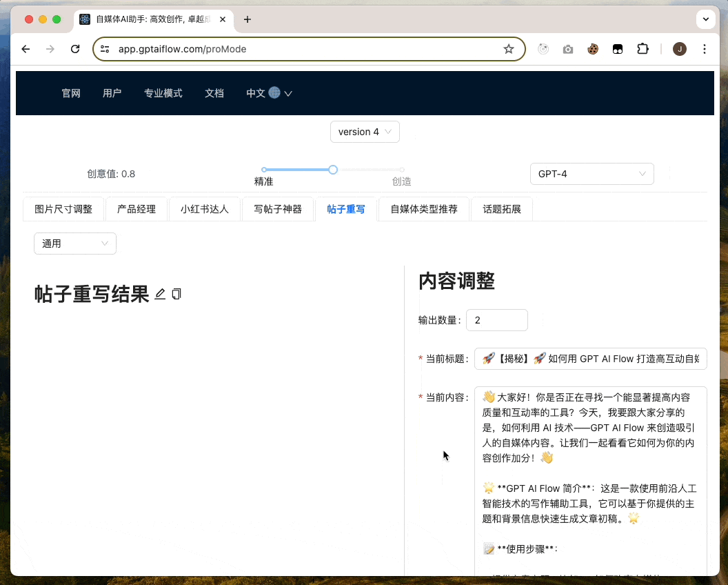Switch to the 写帖子神器 tab
This screenshot has width=728, height=585.
pyautogui.click(x=278, y=209)
